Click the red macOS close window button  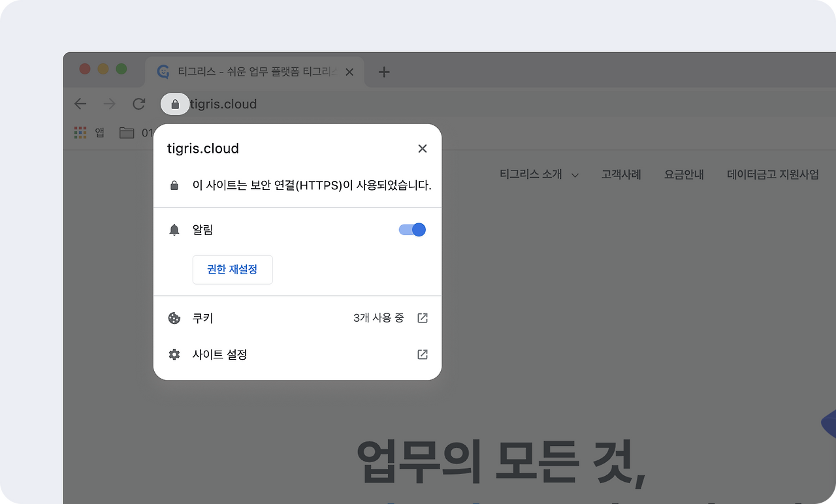[x=85, y=69]
